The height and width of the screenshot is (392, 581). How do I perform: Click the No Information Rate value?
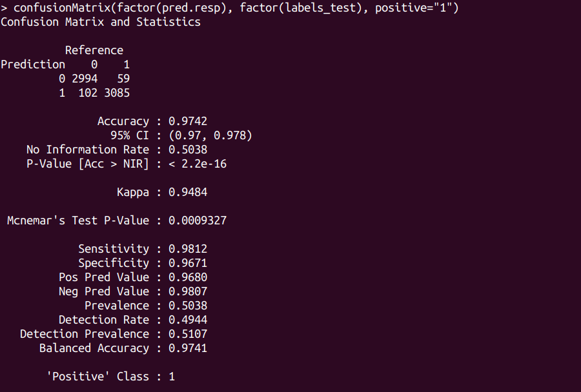(188, 150)
